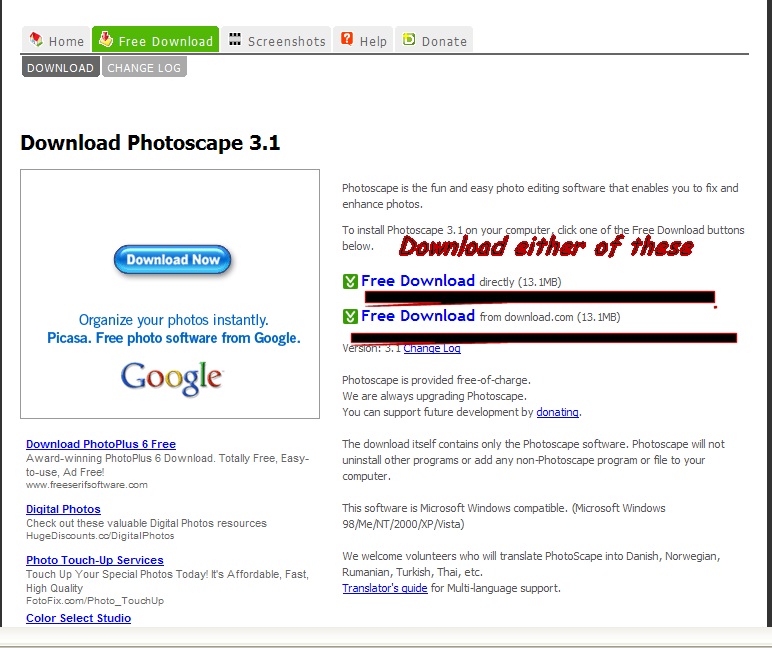Go to the Donate tab
The width and height of the screenshot is (772, 648).
coord(434,39)
